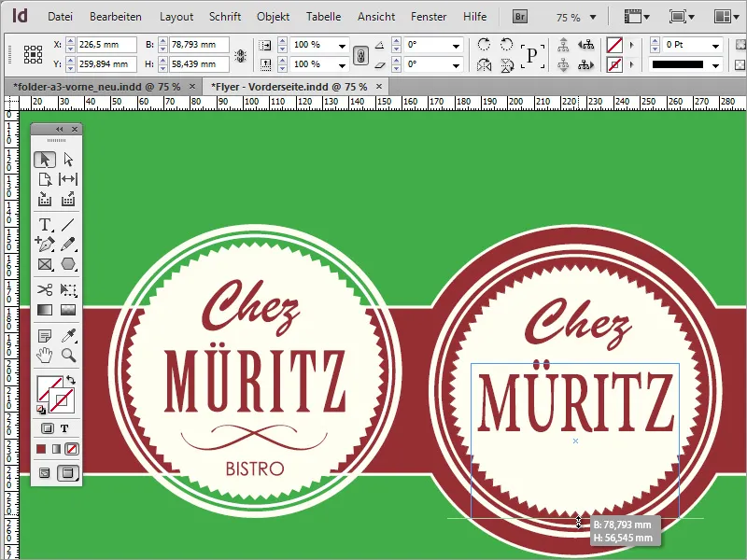Click the Apply Color red swatch in toolbox
This screenshot has height=560, width=747.
[41, 449]
